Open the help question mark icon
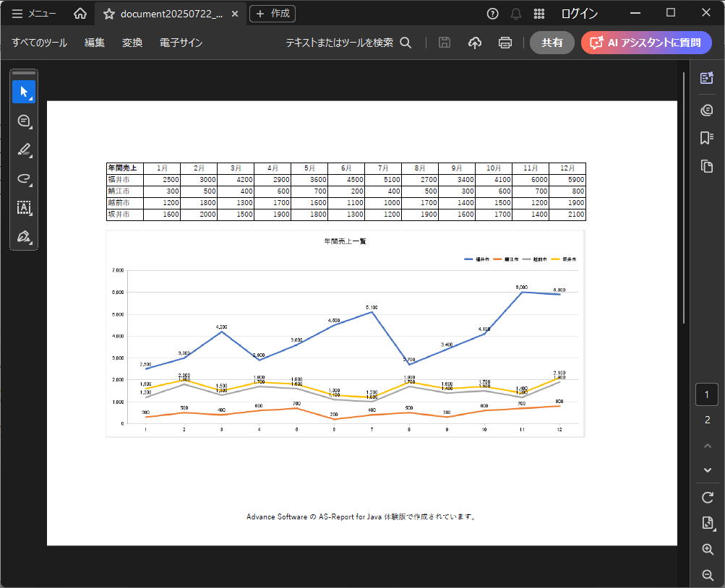 492,14
